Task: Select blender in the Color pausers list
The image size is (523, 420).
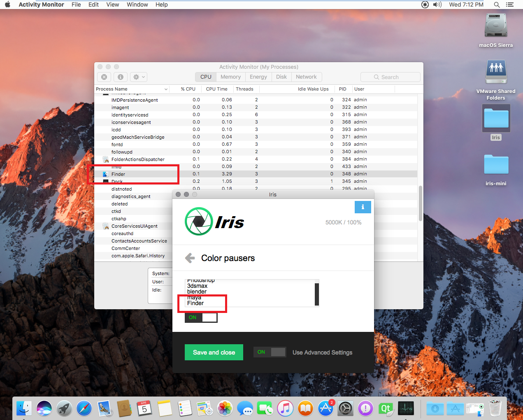Action: tap(197, 292)
